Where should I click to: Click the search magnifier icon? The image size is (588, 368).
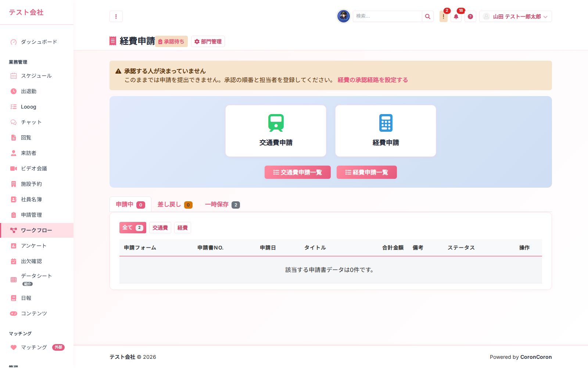(428, 16)
